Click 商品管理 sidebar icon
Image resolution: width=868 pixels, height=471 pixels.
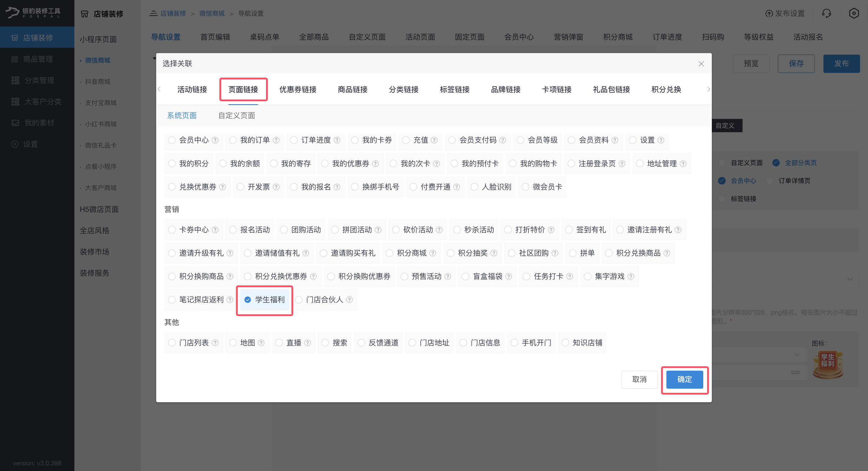pos(14,59)
